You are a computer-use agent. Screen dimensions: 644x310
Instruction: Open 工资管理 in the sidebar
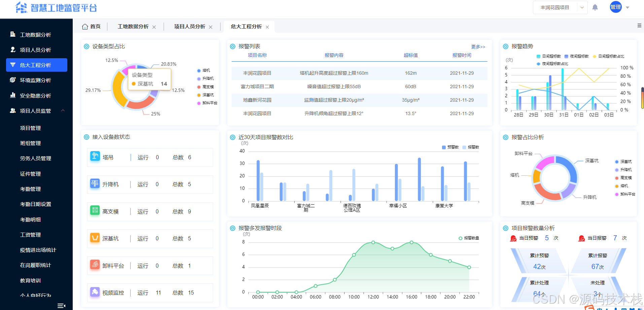coord(30,235)
